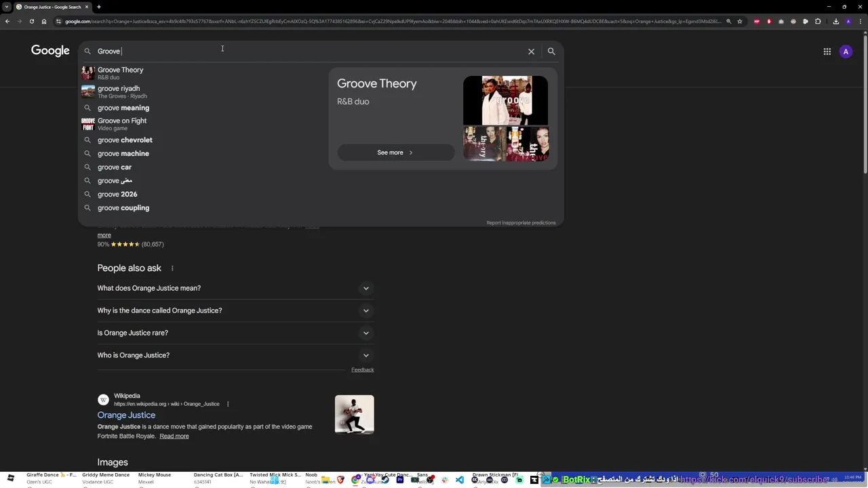
Task: Open Wikipedia result more options dots
Action: point(228,404)
